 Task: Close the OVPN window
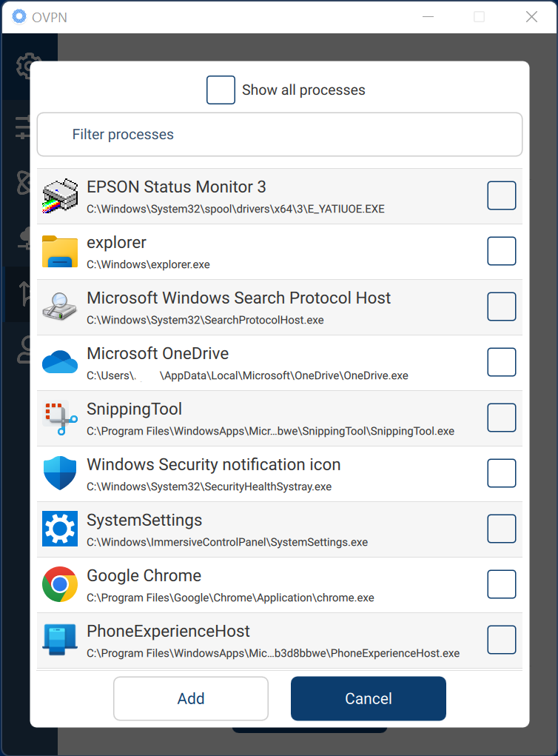531,17
